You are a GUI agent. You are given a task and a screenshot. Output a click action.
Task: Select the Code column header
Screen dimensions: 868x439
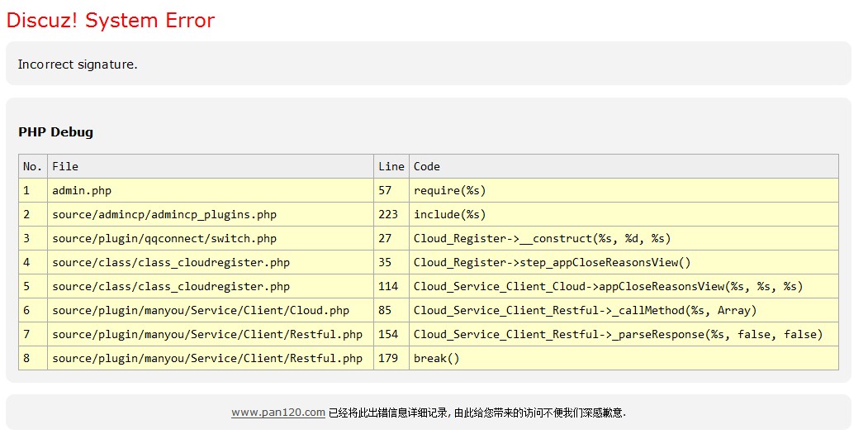pos(427,166)
